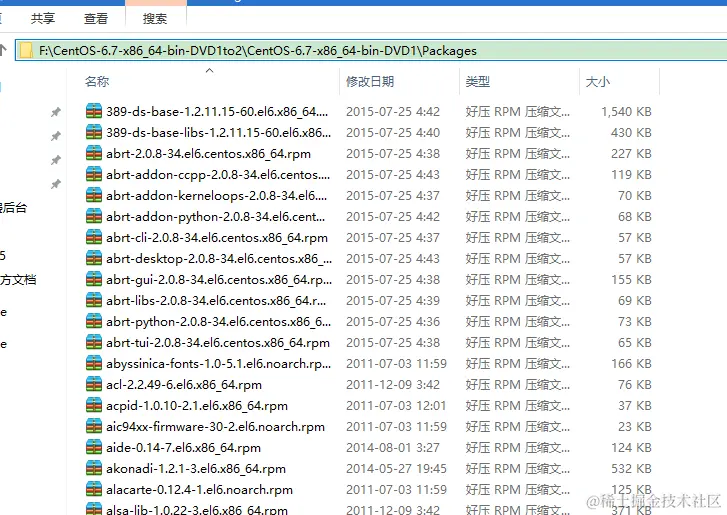Select filename aic94xx-firmware-30-2.el6.noarch.rpm
Image resolution: width=727 pixels, height=515 pixels.
coord(215,426)
